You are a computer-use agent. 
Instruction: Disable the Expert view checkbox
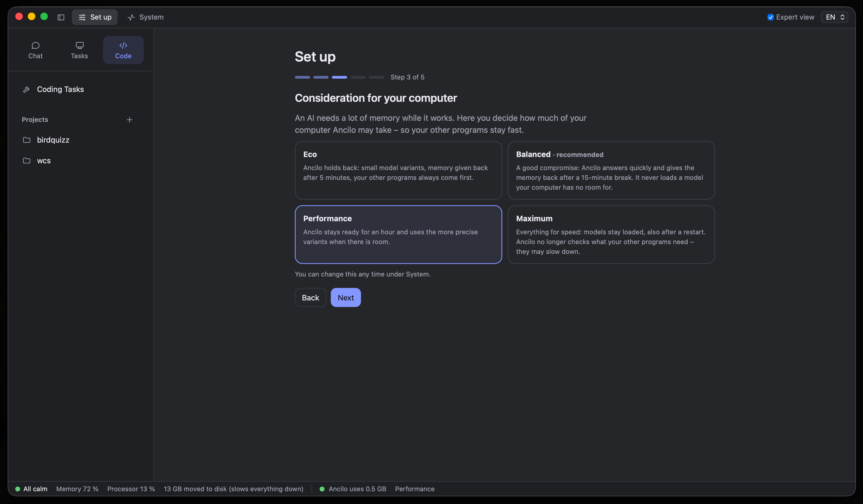click(x=770, y=17)
